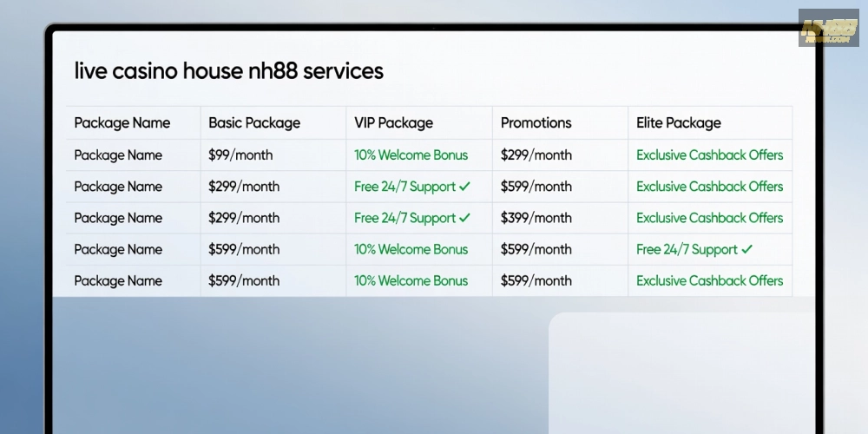Image resolution: width=868 pixels, height=434 pixels.
Task: Select the Basic Package column header
Action: (254, 123)
